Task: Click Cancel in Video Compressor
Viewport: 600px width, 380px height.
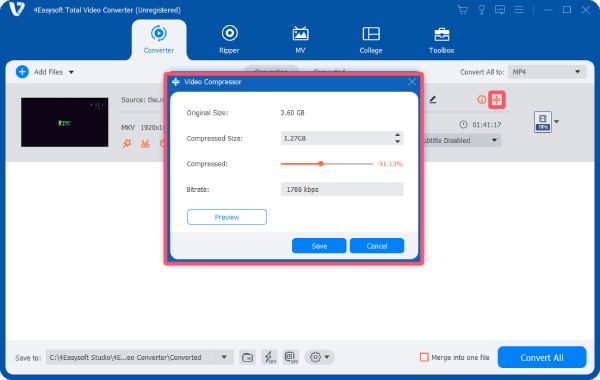Action: pyautogui.click(x=377, y=246)
